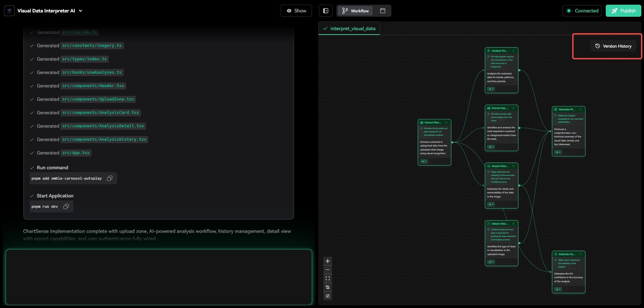Open Version History
This screenshot has height=308, width=644.
pos(613,46)
